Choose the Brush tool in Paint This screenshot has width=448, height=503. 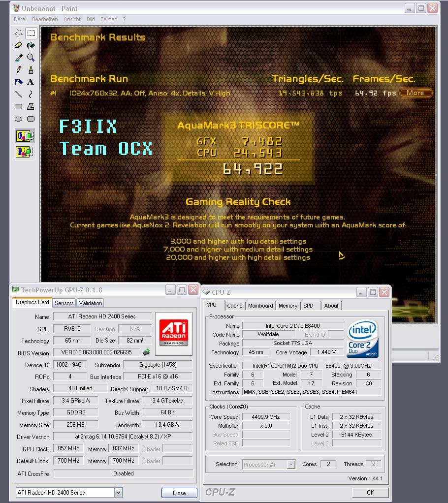click(31, 69)
